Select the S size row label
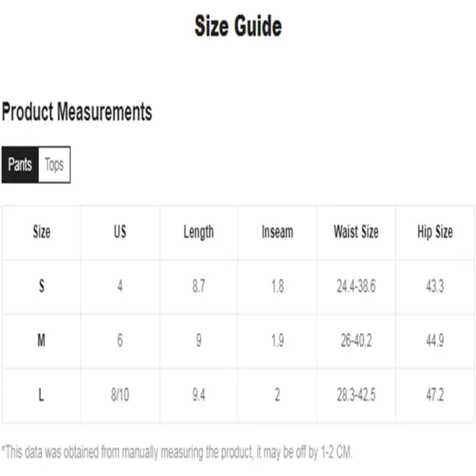This screenshot has height=476, width=476. pyautogui.click(x=41, y=287)
